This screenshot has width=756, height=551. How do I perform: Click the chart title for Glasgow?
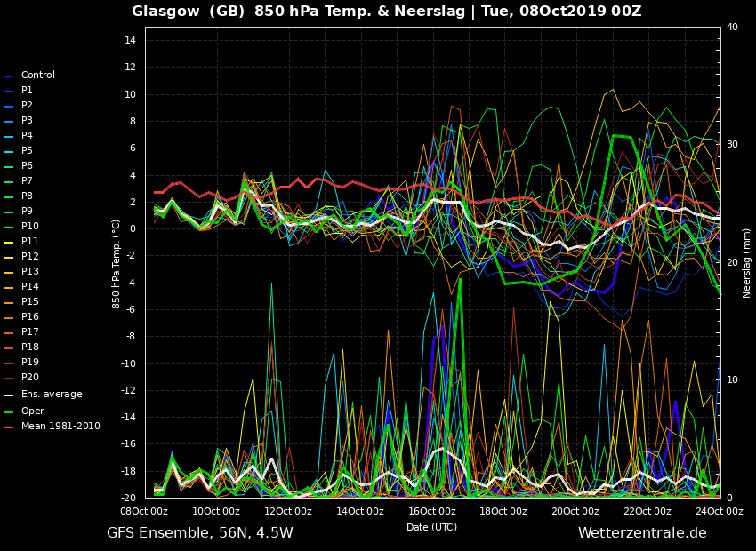coord(386,12)
